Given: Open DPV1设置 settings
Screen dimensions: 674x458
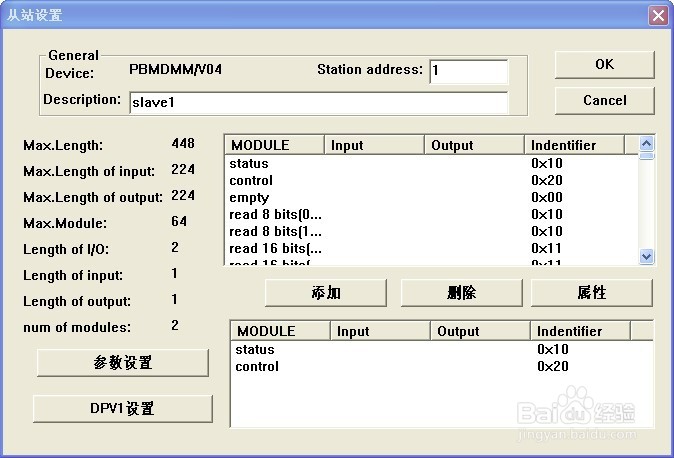Looking at the screenshot, I should [x=123, y=409].
